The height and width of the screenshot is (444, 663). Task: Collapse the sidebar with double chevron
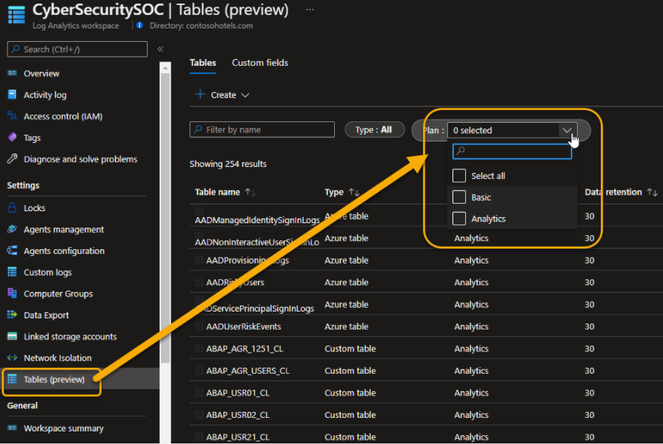coord(160,49)
